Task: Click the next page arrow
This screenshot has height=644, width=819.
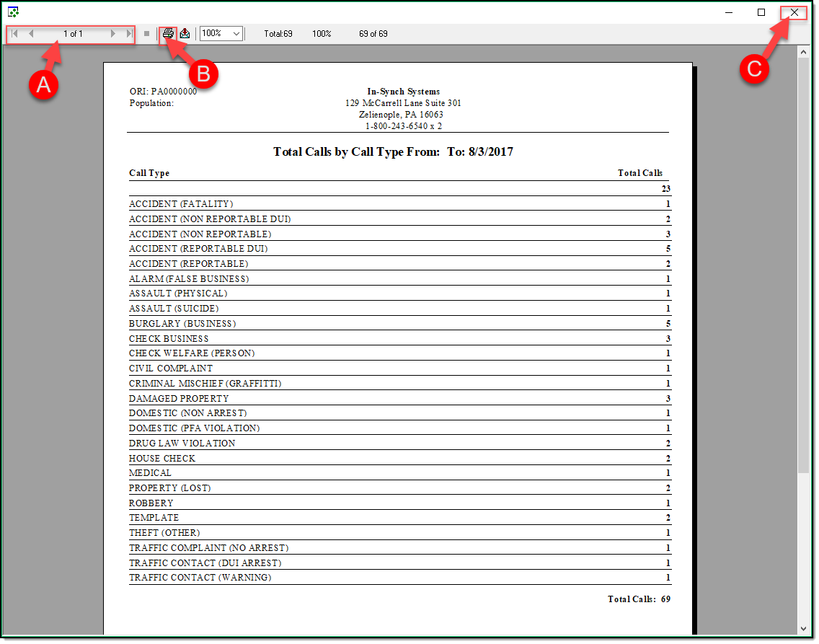Action: tap(113, 34)
